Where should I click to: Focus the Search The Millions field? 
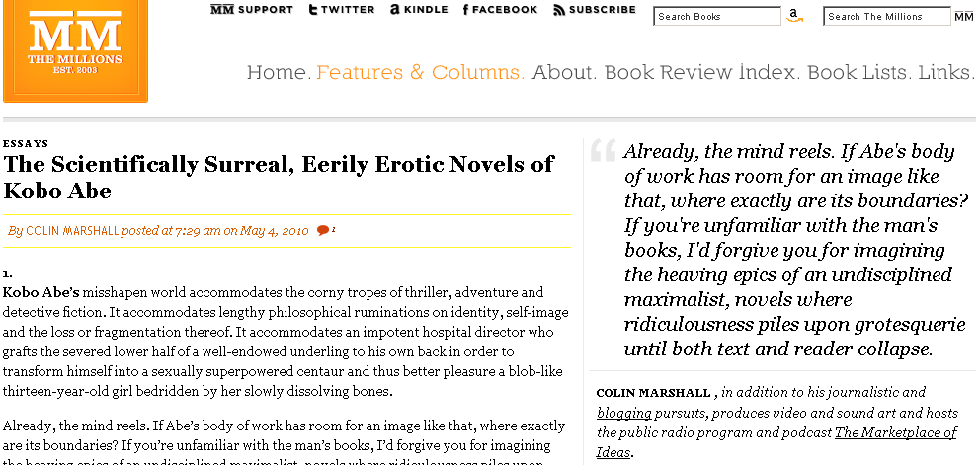[x=887, y=16]
